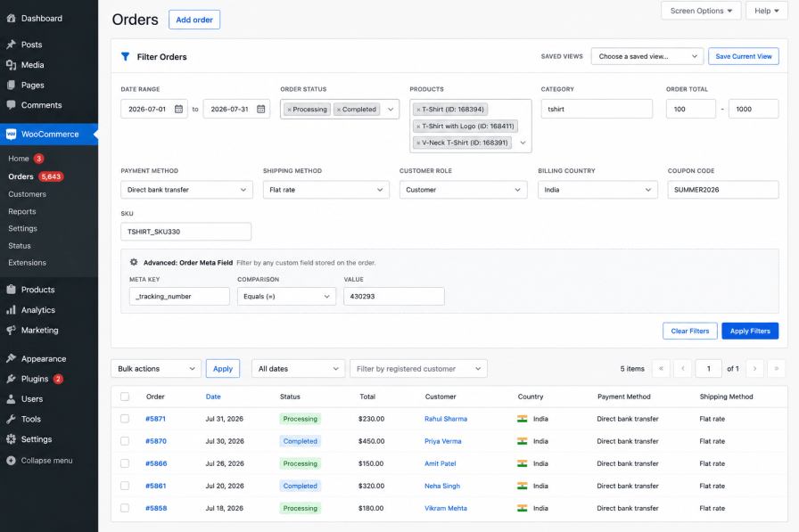The image size is (799, 532).
Task: Sort orders by Date column header
Action: pos(213,397)
